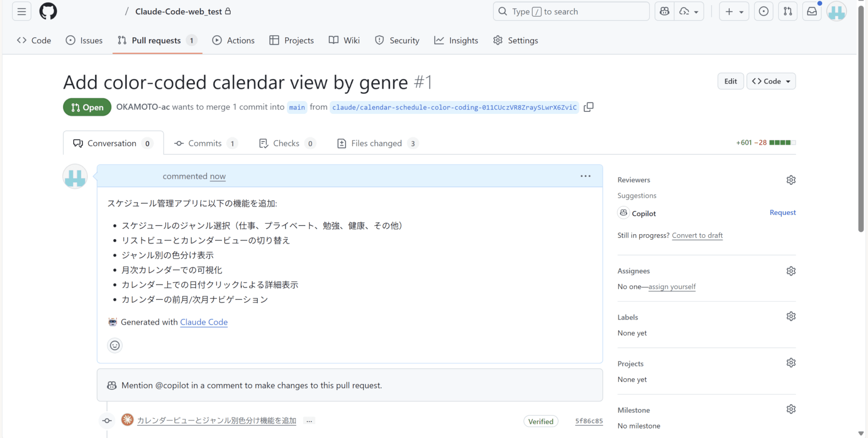Open the notifications inbox icon

pyautogui.click(x=812, y=11)
